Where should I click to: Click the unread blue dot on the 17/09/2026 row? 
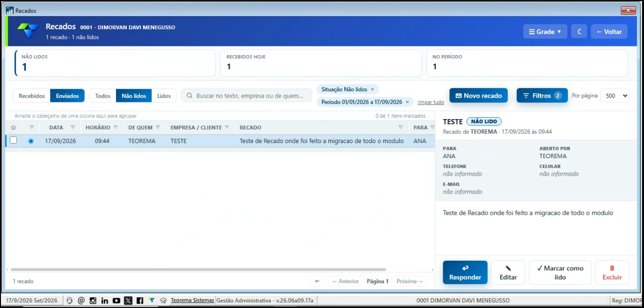click(x=31, y=141)
